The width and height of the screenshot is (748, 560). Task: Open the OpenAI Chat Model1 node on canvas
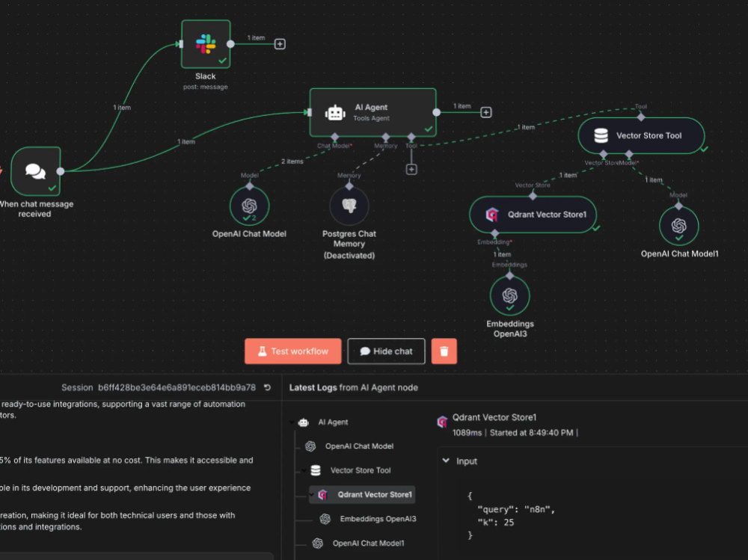(x=679, y=226)
